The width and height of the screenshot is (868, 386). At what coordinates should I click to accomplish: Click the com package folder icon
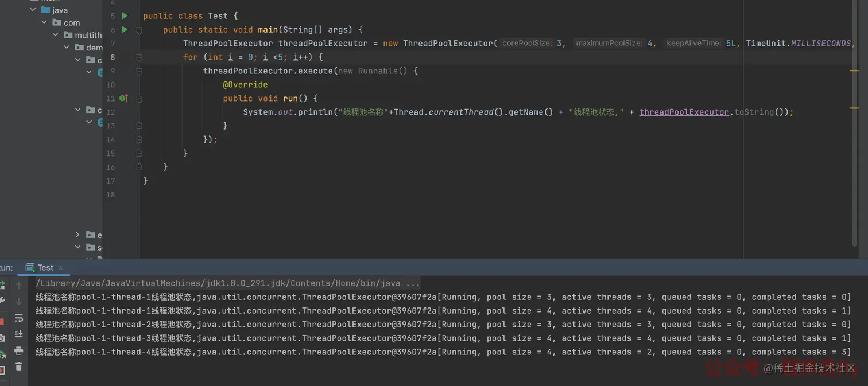[57, 22]
